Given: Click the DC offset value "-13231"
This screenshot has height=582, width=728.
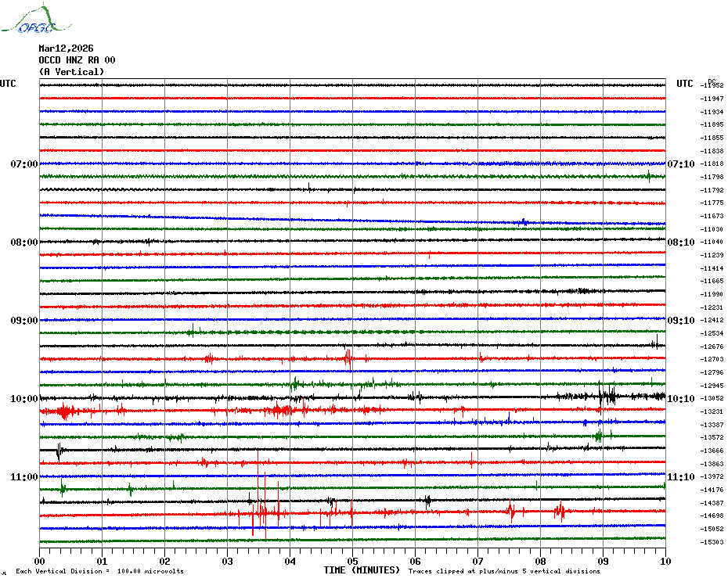Looking at the screenshot, I should coord(712,411).
